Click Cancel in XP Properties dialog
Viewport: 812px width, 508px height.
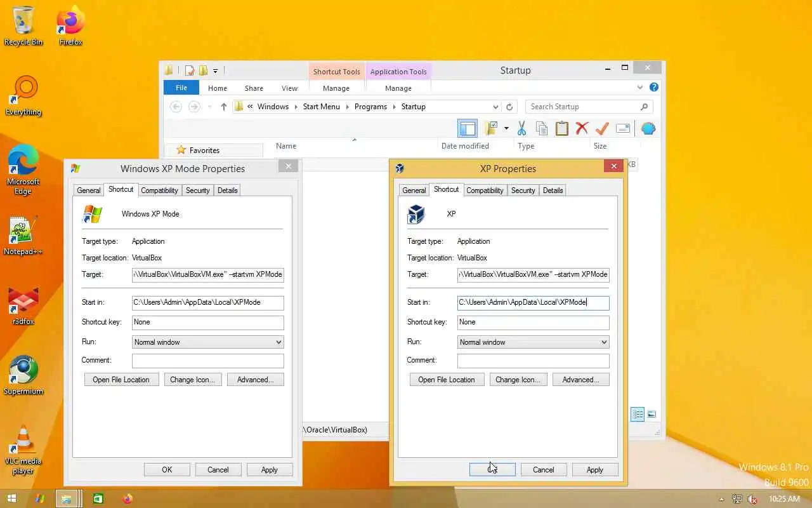coord(543,470)
